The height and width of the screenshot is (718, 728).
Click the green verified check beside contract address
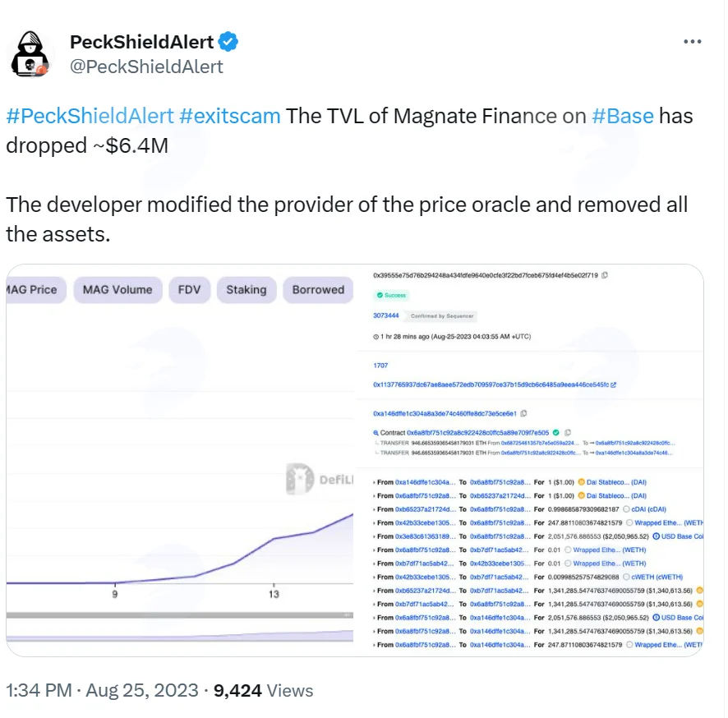click(x=555, y=432)
